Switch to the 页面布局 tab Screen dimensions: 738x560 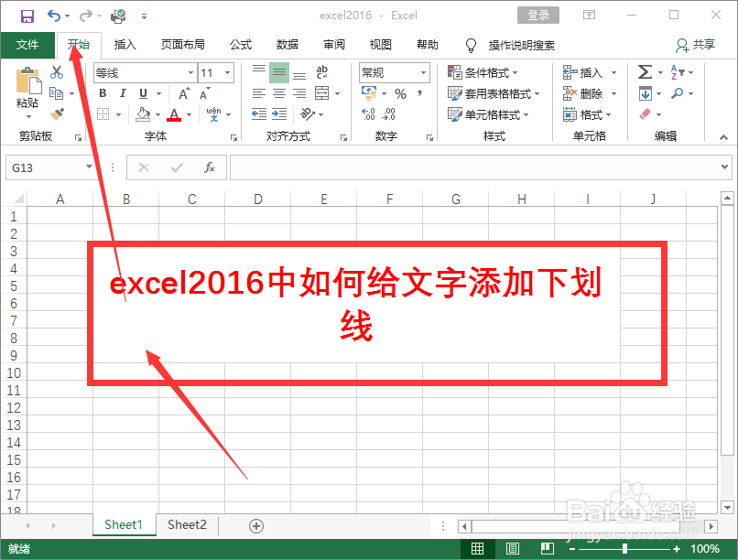point(183,45)
